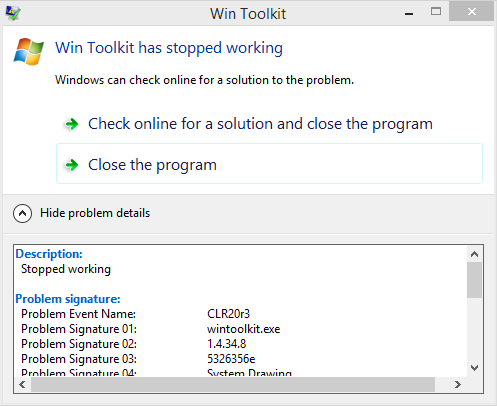This screenshot has width=497, height=406.
Task: Collapse details using the circular chevron icon
Action: (x=23, y=213)
